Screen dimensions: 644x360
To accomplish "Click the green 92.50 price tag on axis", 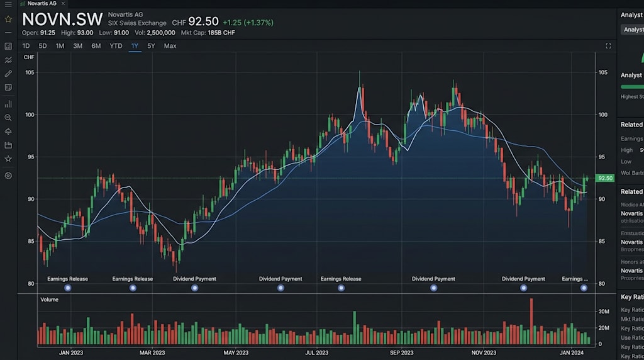I will click(x=605, y=178).
